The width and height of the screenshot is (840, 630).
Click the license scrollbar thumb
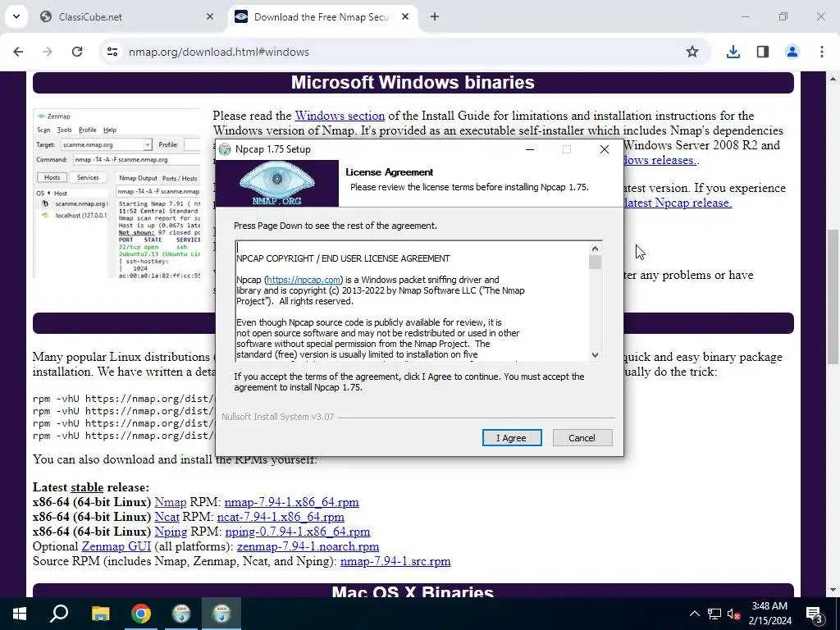click(596, 262)
